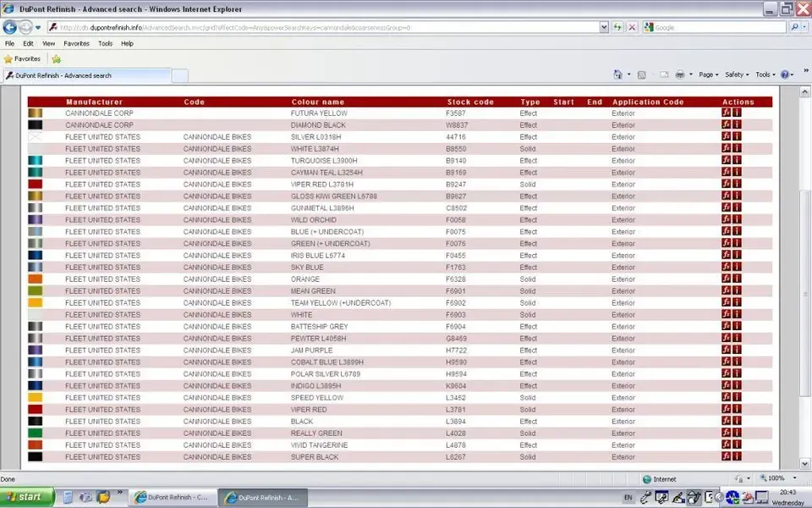Click the Stop loading button
Viewport: 812px width, 508px height.
coord(632,27)
